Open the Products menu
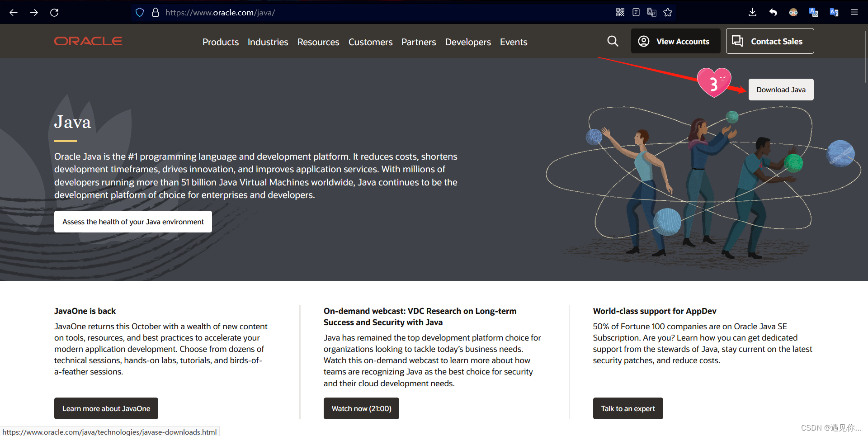The height and width of the screenshot is (436, 868). pos(221,42)
